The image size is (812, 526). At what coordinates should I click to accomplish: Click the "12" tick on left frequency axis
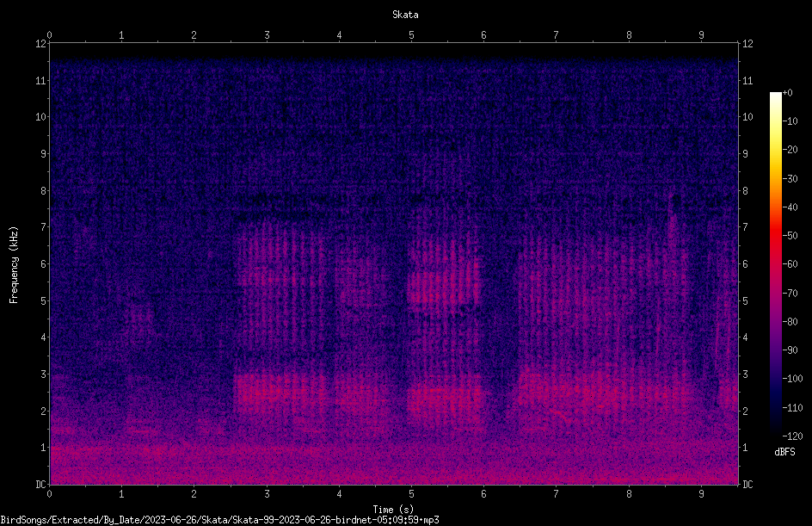pos(40,44)
